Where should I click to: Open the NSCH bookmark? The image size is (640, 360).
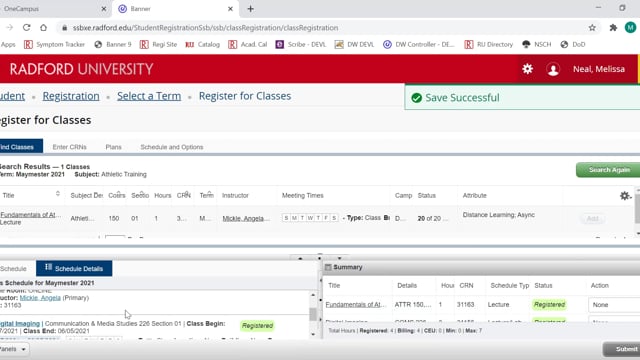point(537,44)
